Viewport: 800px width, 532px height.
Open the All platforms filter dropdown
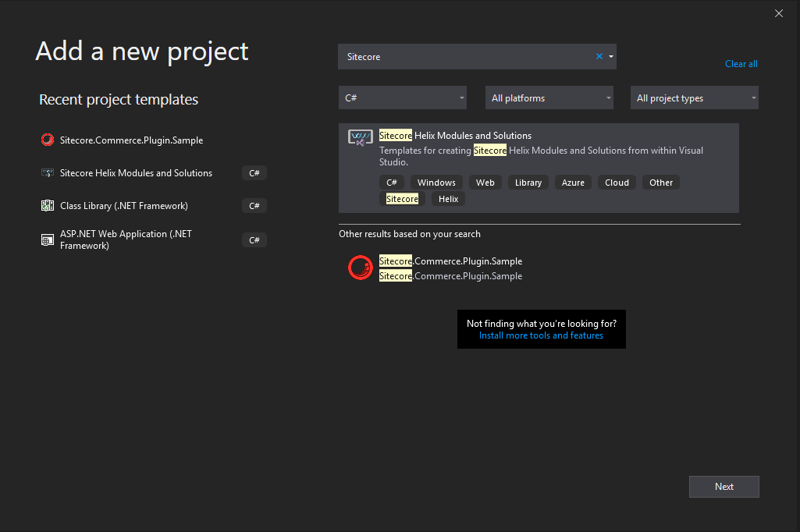click(549, 98)
